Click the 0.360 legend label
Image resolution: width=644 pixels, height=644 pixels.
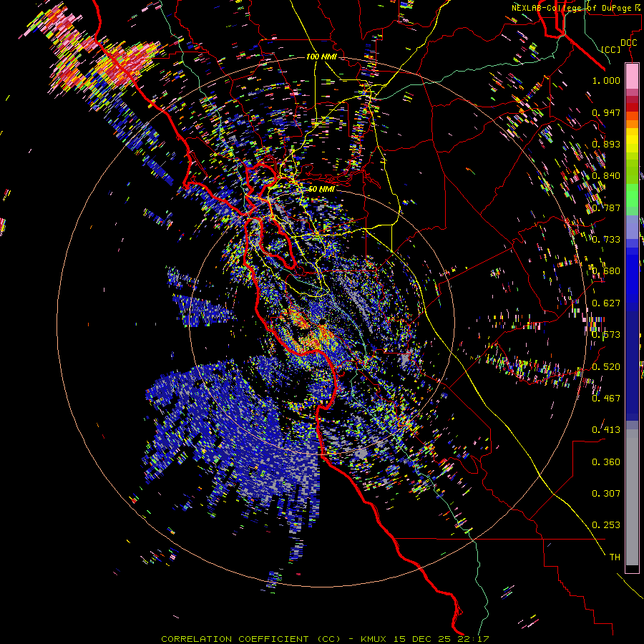click(x=606, y=462)
